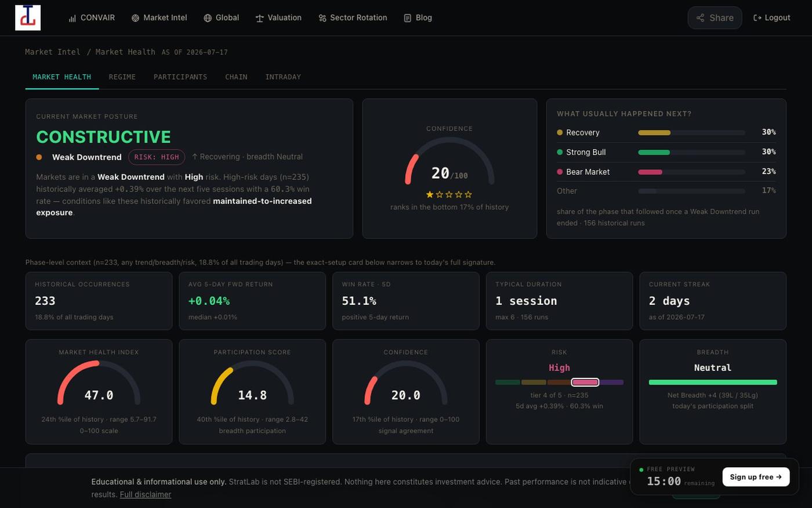Viewport: 812px width, 508px height.
Task: Click the orange Weak Downtrend status dot
Action: (x=39, y=157)
